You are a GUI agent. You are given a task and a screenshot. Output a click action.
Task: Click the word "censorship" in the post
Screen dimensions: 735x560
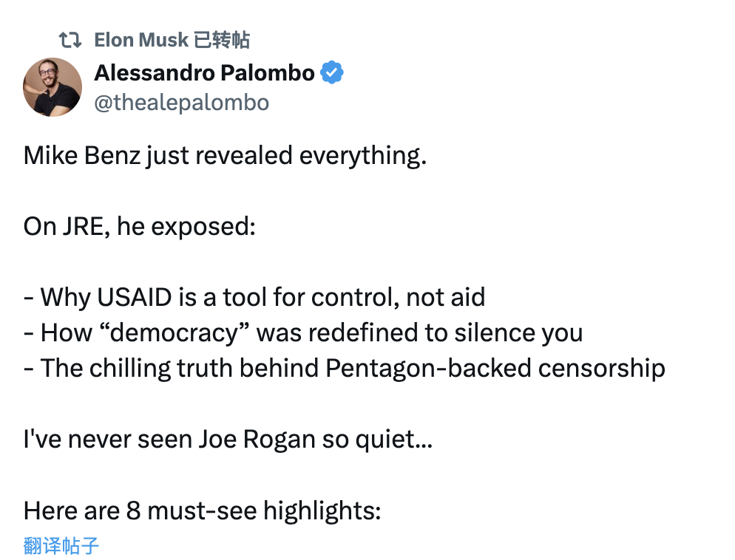[x=602, y=369]
